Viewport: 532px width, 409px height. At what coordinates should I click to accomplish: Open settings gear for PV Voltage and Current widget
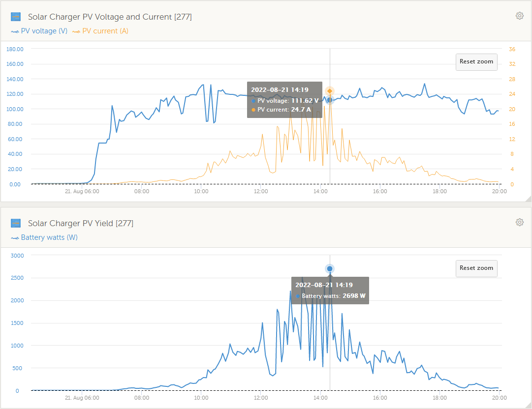(519, 16)
